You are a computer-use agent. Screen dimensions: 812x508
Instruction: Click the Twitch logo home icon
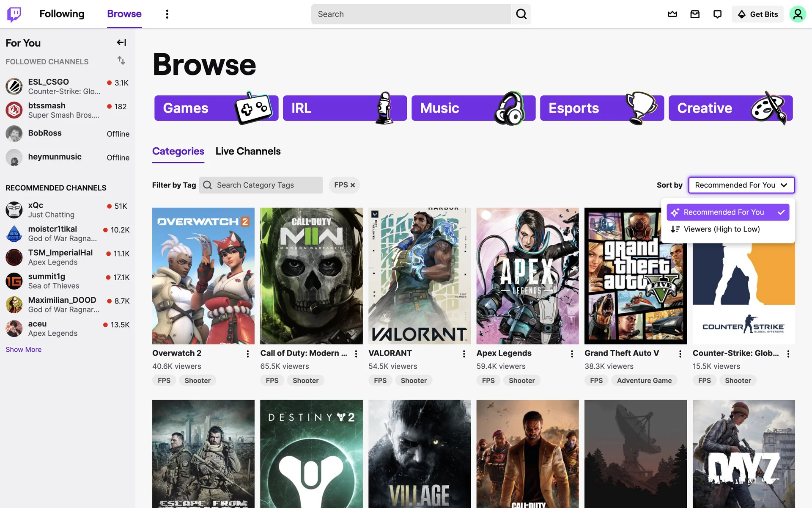click(x=14, y=14)
